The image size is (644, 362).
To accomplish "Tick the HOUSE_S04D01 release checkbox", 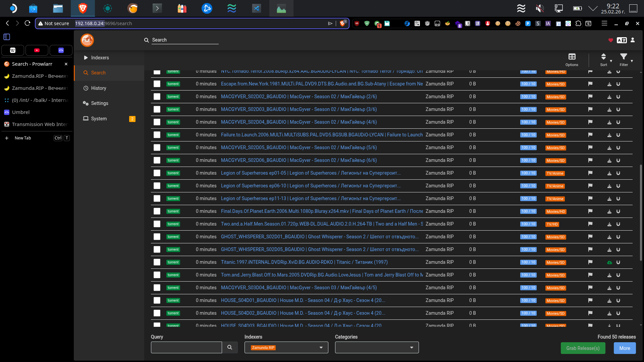I will coord(157,300).
